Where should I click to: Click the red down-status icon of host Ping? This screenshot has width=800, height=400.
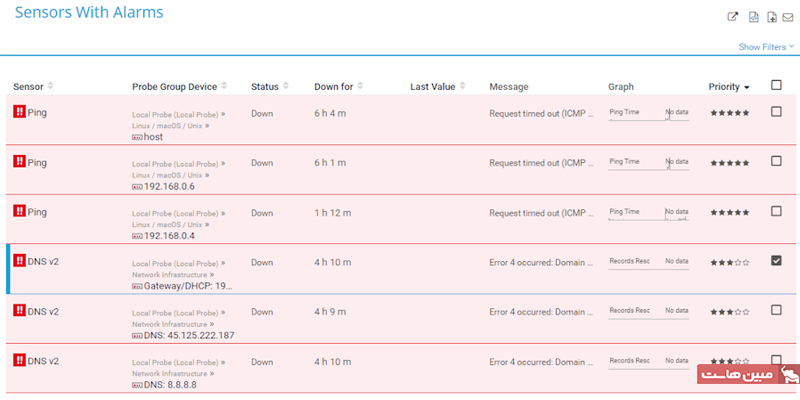click(x=19, y=113)
